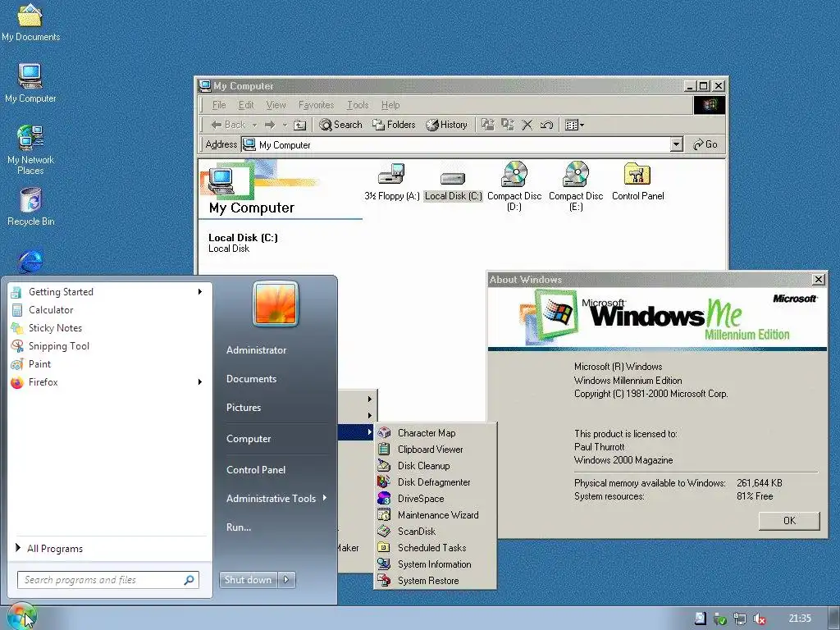
Task: Open Shut down options arrow
Action: 286,580
